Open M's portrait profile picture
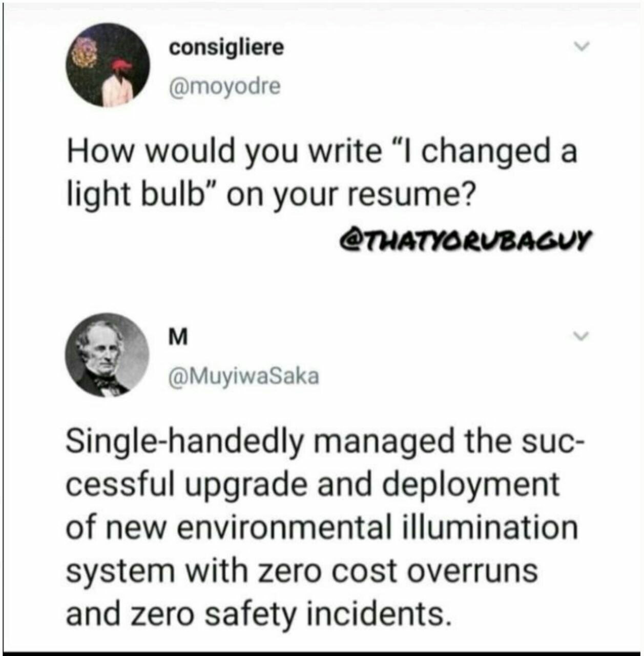The image size is (644, 656). tap(107, 355)
